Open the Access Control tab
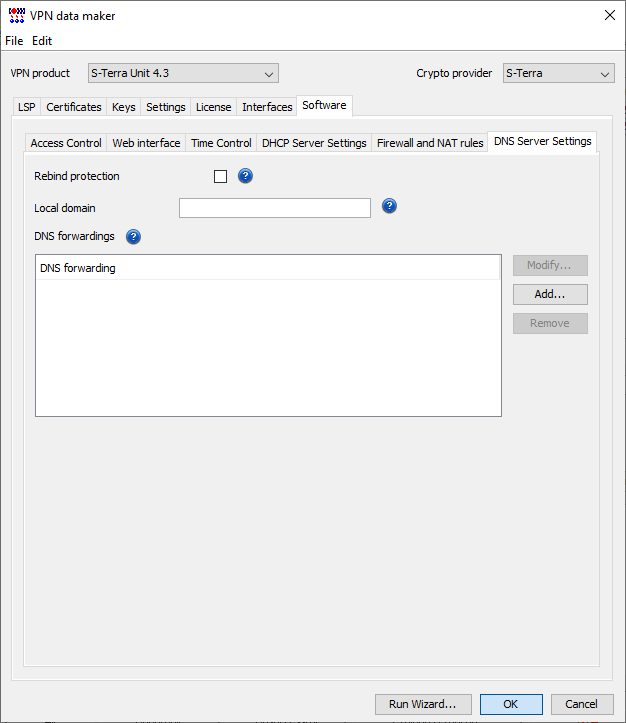 [x=66, y=143]
